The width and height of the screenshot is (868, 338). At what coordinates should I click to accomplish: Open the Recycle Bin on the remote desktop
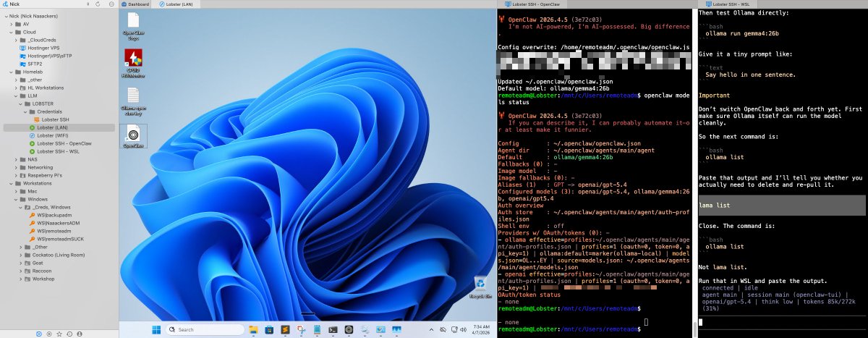480,287
